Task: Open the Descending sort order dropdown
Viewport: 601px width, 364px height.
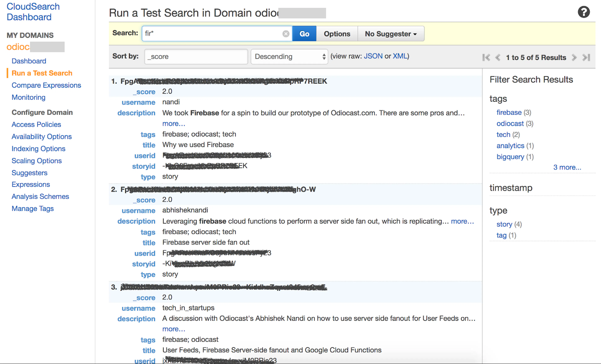Action: [289, 57]
